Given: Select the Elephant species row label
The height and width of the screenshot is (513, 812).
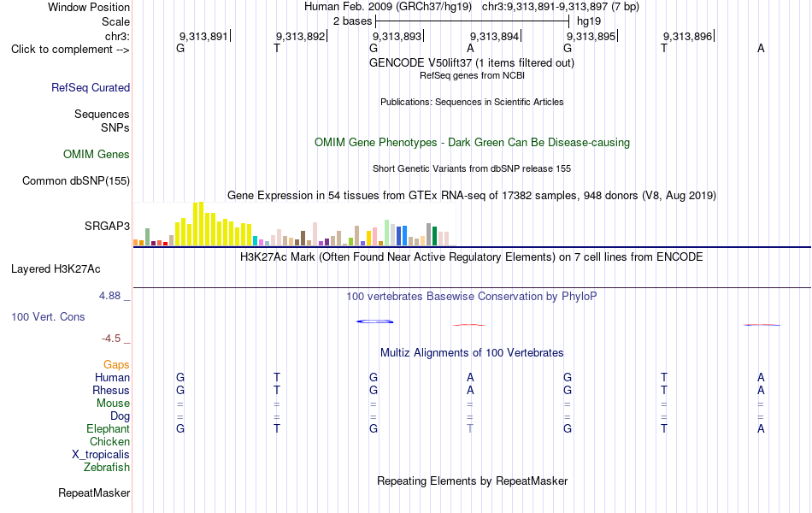Looking at the screenshot, I should pyautogui.click(x=108, y=428).
